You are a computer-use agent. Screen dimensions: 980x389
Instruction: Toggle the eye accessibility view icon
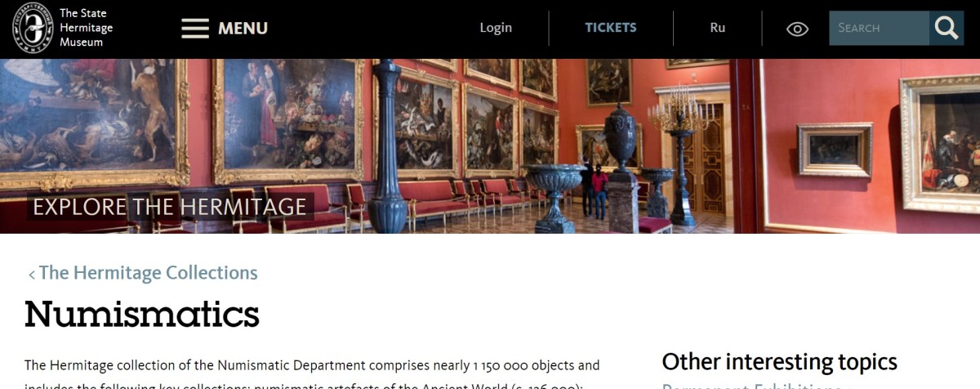coord(797,29)
